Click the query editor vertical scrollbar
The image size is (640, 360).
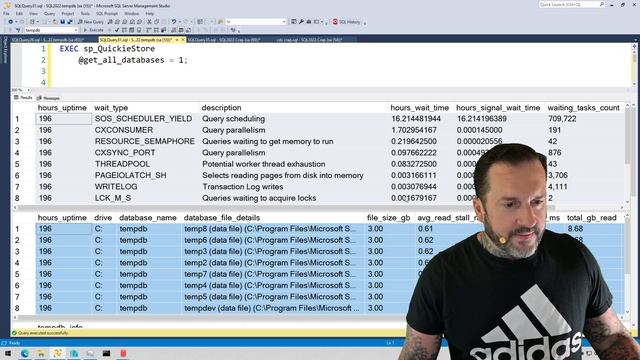(x=634, y=65)
